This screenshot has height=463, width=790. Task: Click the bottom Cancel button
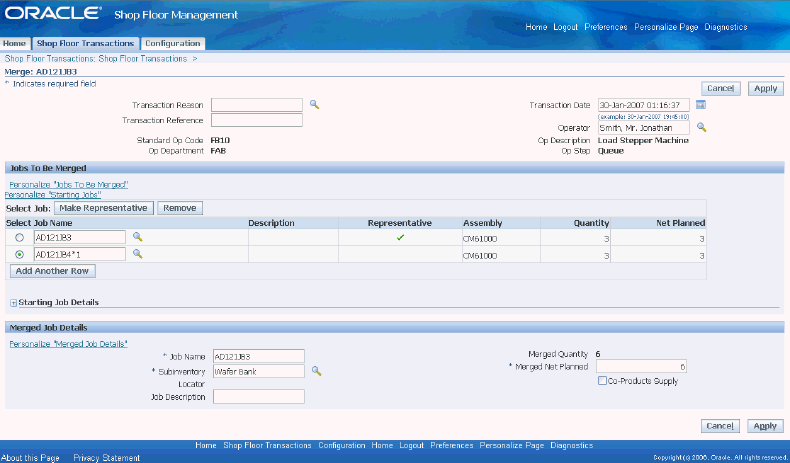tap(720, 426)
